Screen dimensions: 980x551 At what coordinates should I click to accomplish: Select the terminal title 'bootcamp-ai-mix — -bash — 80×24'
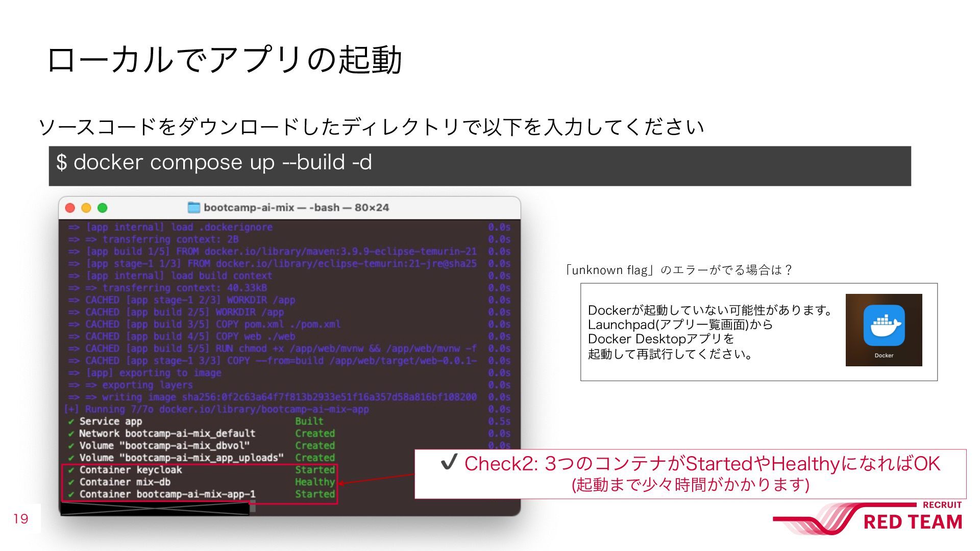pyautogui.click(x=296, y=208)
